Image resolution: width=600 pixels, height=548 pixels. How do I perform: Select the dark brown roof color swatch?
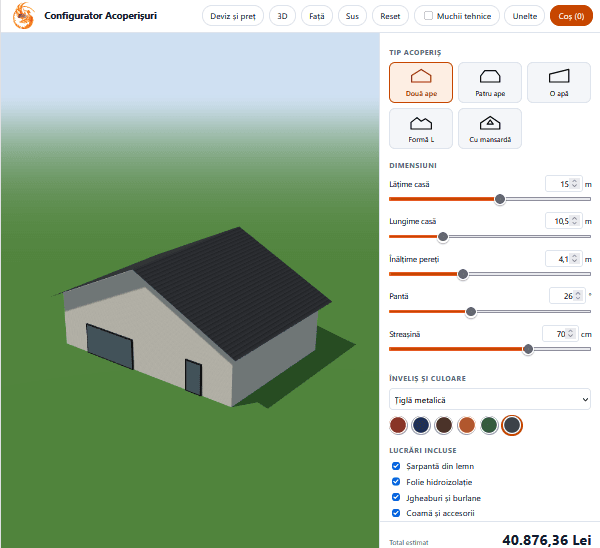[x=444, y=425]
